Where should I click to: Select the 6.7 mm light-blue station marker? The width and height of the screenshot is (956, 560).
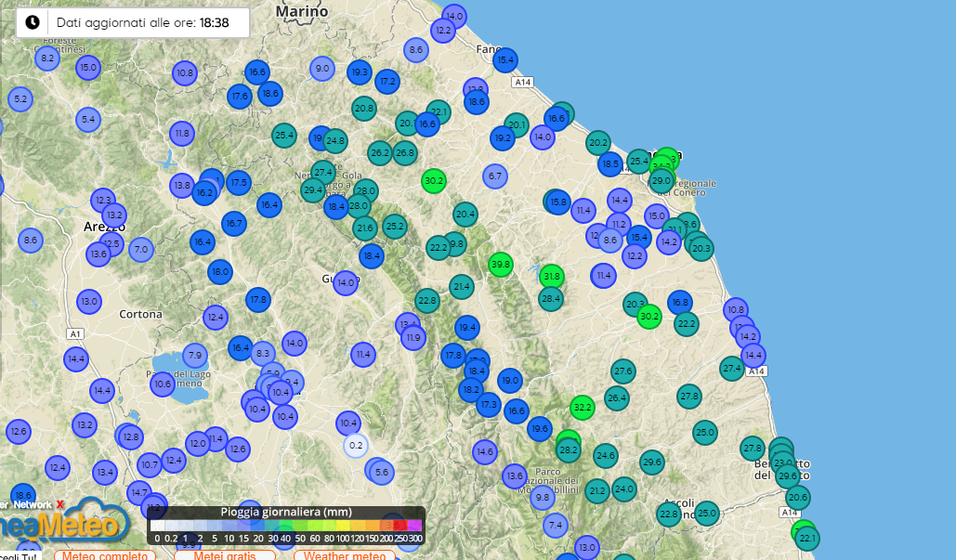pyautogui.click(x=495, y=176)
